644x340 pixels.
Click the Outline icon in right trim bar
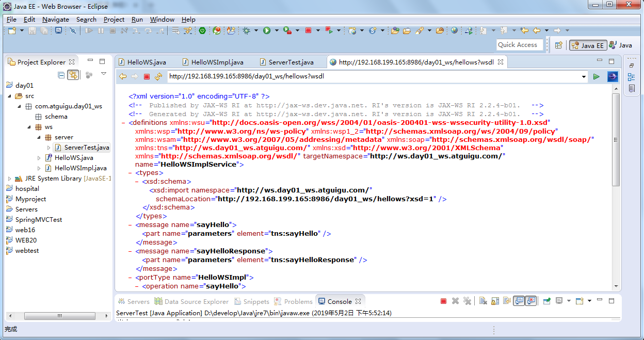632,77
